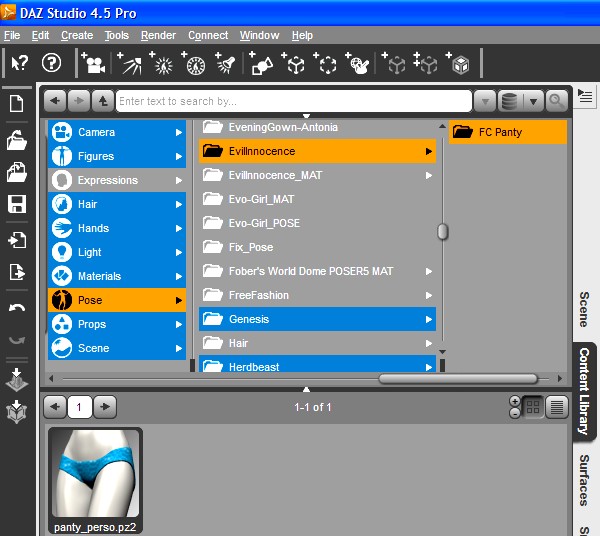The width and height of the screenshot is (600, 536).
Task: Go up one folder level
Action: pyautogui.click(x=103, y=101)
